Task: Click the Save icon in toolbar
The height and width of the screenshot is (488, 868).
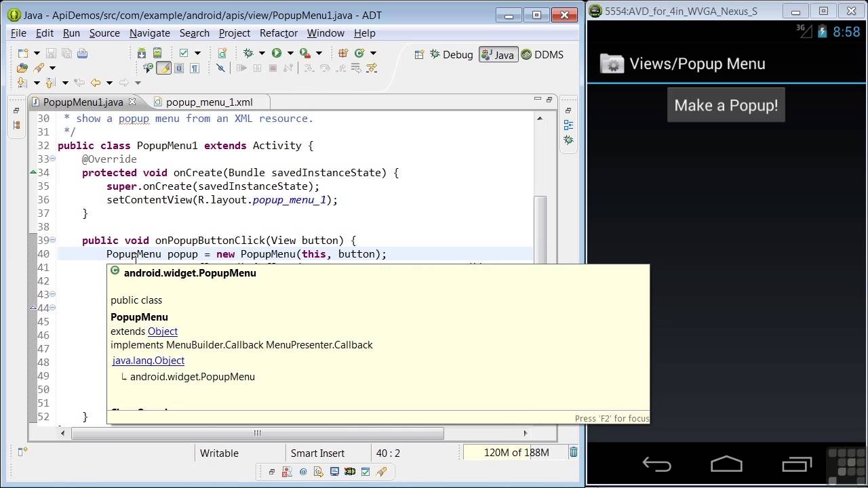Action: pos(51,54)
